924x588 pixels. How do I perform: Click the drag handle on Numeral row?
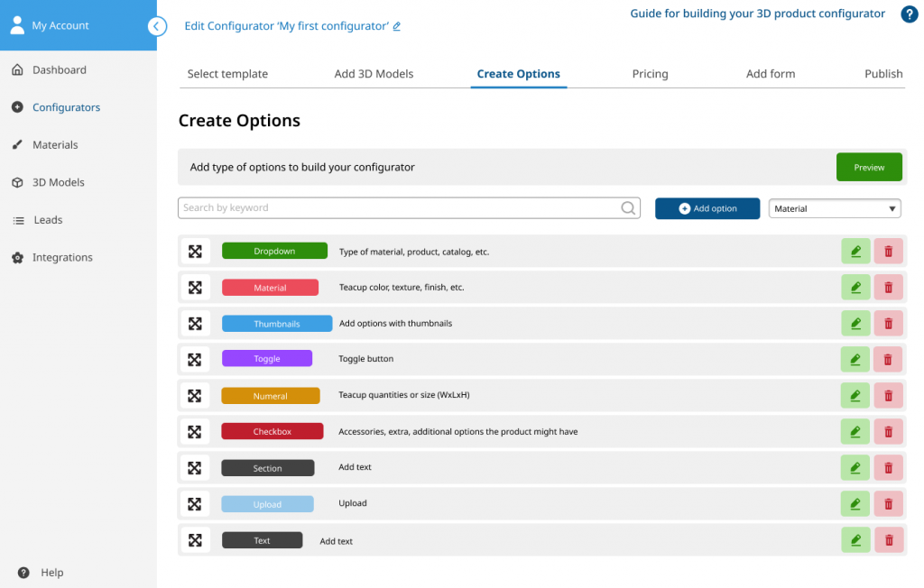[x=194, y=396]
